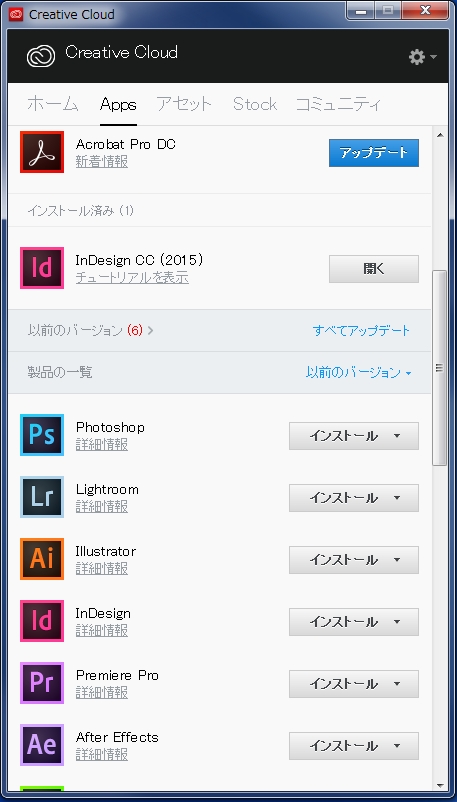Click the InDesign CC (2015) name text
The height and width of the screenshot is (802, 457).
click(139, 260)
